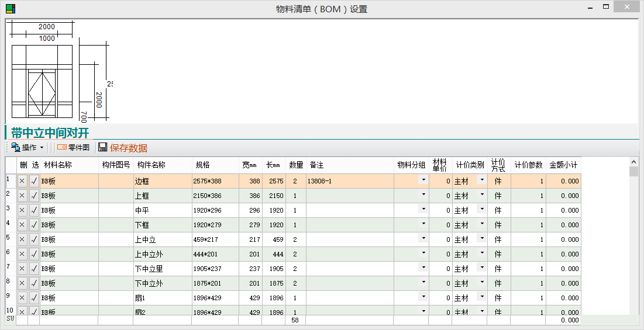
Task: Click the application icon in the title bar
Action: (x=11, y=9)
